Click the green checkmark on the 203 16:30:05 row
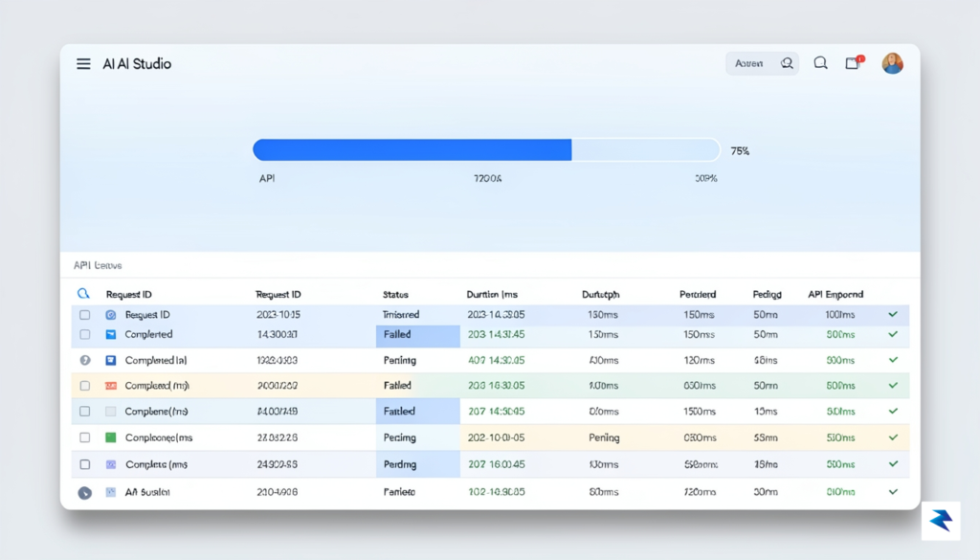 click(893, 386)
